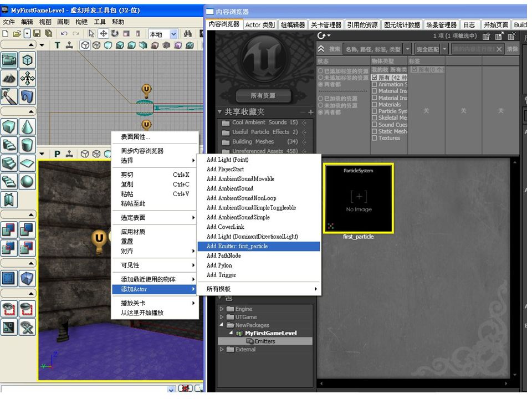Check the Materials type filter

coord(374,105)
